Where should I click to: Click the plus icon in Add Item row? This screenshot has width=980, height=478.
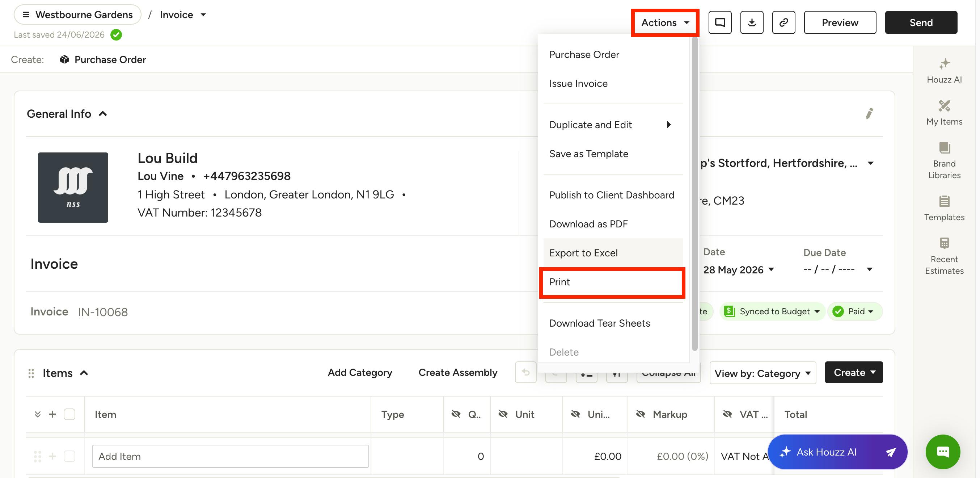point(52,456)
